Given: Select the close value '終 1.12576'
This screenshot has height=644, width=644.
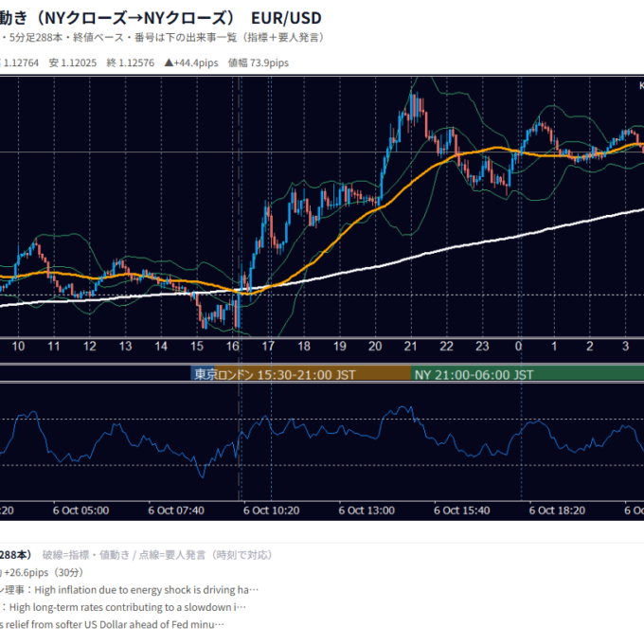Looking at the screenshot, I should point(130,63).
